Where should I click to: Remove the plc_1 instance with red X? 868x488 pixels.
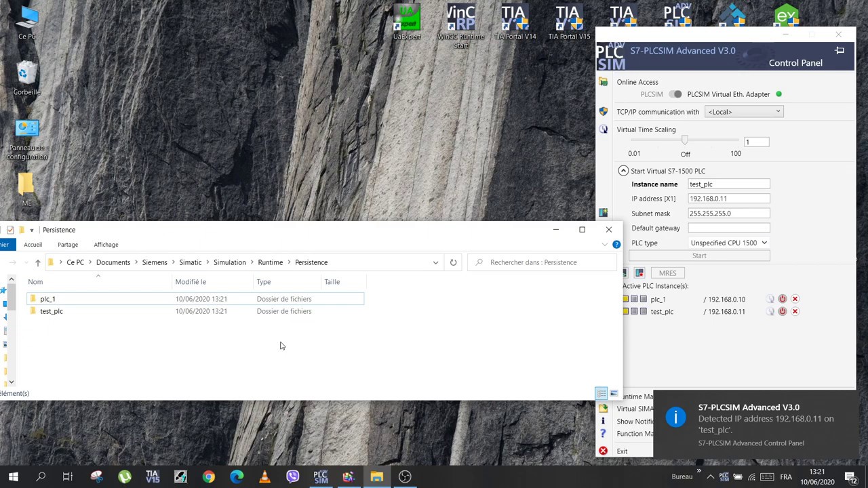coord(795,299)
